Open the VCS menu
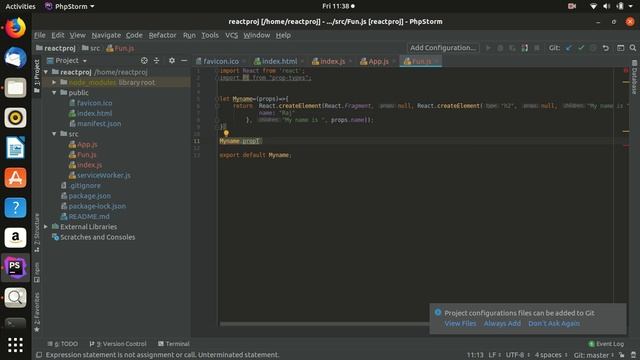The width and height of the screenshot is (640, 360). pyautogui.click(x=231, y=35)
